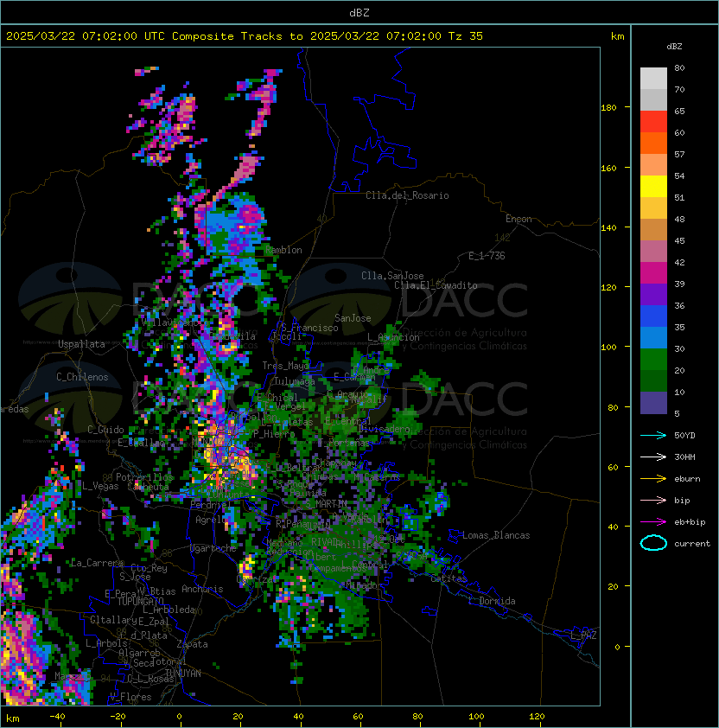Click the 'C_Chilenos' map label
719x728 pixels.
coord(82,377)
